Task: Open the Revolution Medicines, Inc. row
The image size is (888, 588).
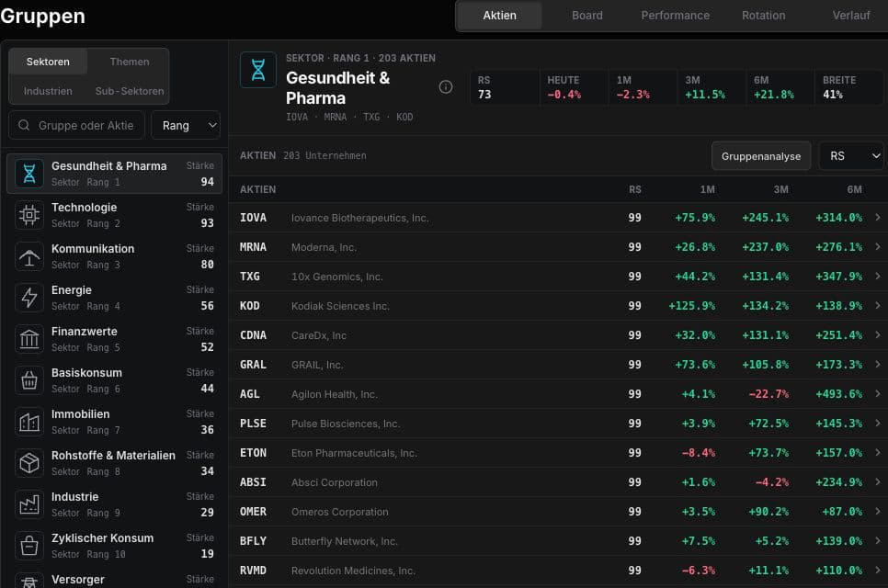Action: click(558, 571)
